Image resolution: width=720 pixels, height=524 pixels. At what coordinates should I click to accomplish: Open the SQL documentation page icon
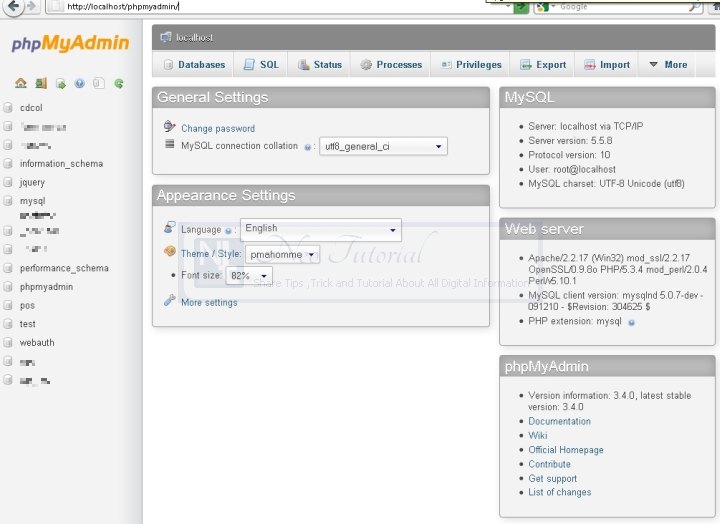[x=98, y=83]
